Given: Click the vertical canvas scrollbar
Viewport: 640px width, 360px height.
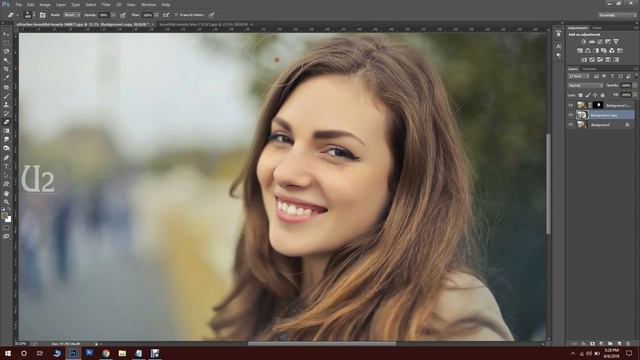Looking at the screenshot, I should (x=549, y=184).
